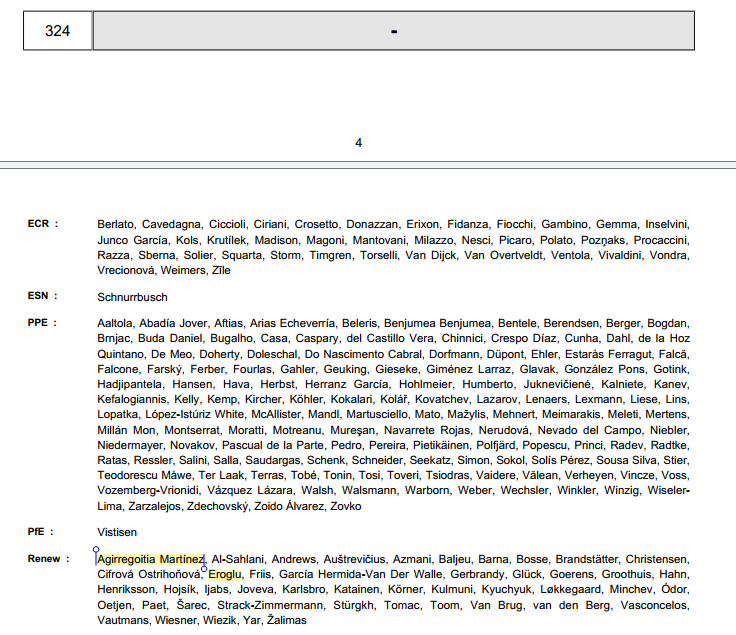736x635 pixels.
Task: Click the name Juknevičienė
Action: pos(558,384)
